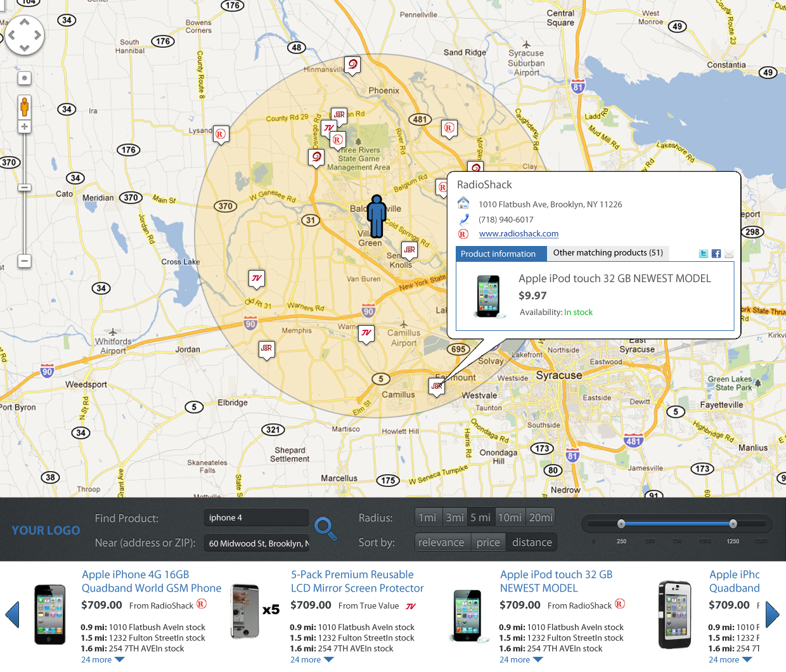The width and height of the screenshot is (786, 672).
Task: Select the J&R marker near Jordan
Action: (x=266, y=349)
